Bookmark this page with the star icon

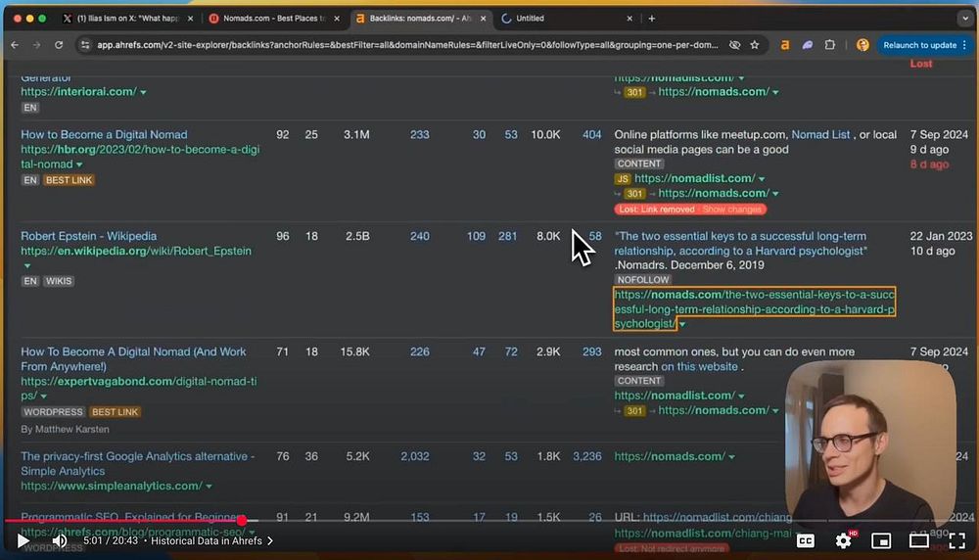[x=755, y=45]
